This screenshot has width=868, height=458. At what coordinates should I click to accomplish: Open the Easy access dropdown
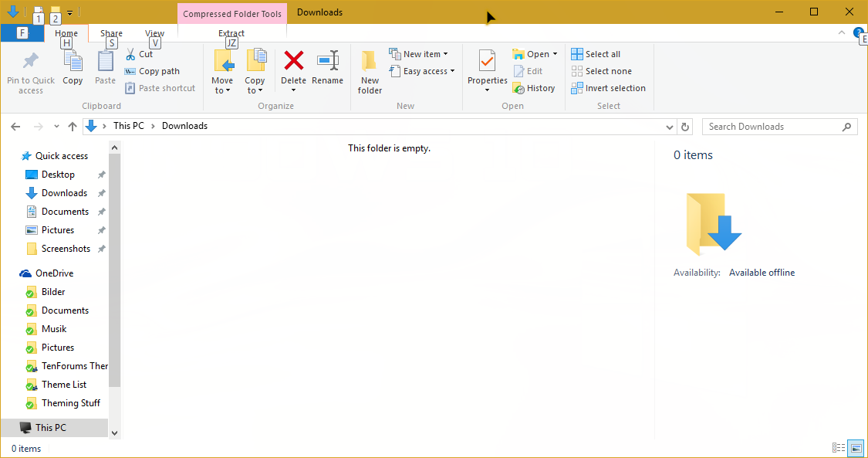422,71
